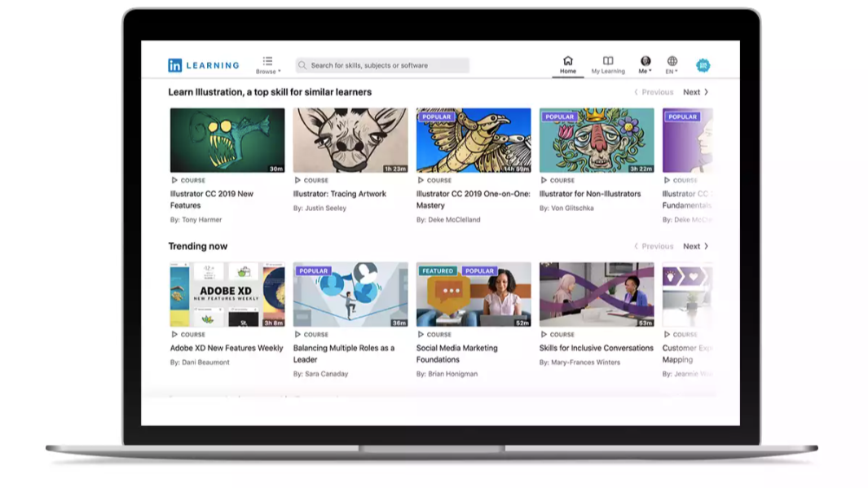Viewport: 868px width, 488px height.
Task: Click the play icon under Social Media Marketing
Action: [x=421, y=334]
